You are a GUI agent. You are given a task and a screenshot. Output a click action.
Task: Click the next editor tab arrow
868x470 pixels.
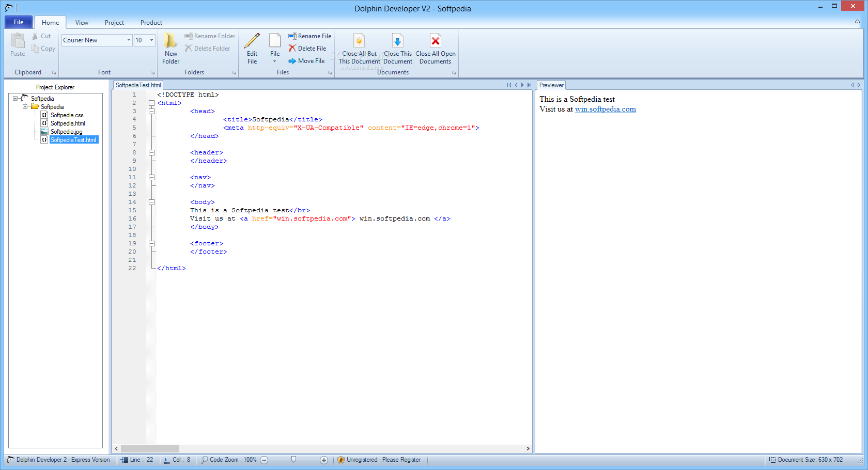[x=522, y=85]
